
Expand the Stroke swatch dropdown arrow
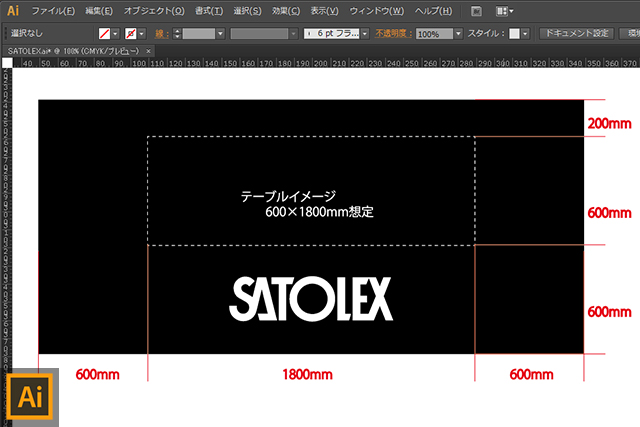pyautogui.click(x=142, y=33)
